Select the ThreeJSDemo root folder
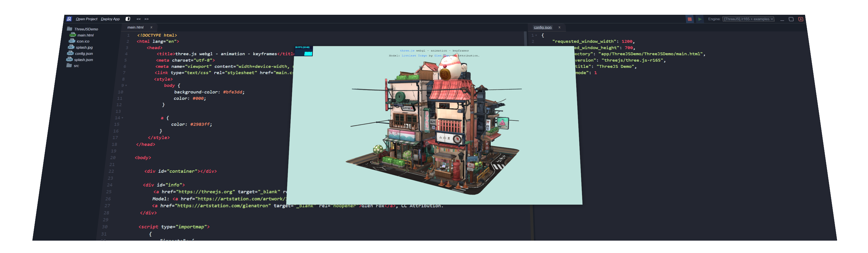The width and height of the screenshot is (868, 253). point(86,29)
